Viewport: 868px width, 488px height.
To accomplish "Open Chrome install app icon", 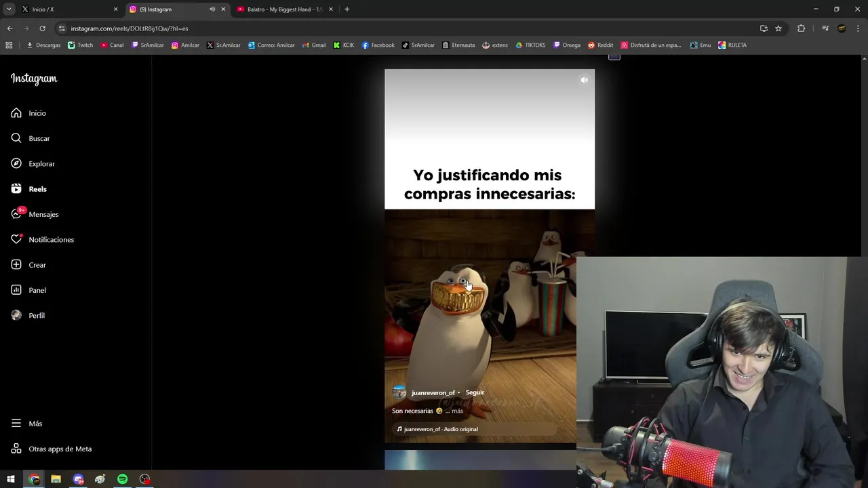I will point(764,28).
